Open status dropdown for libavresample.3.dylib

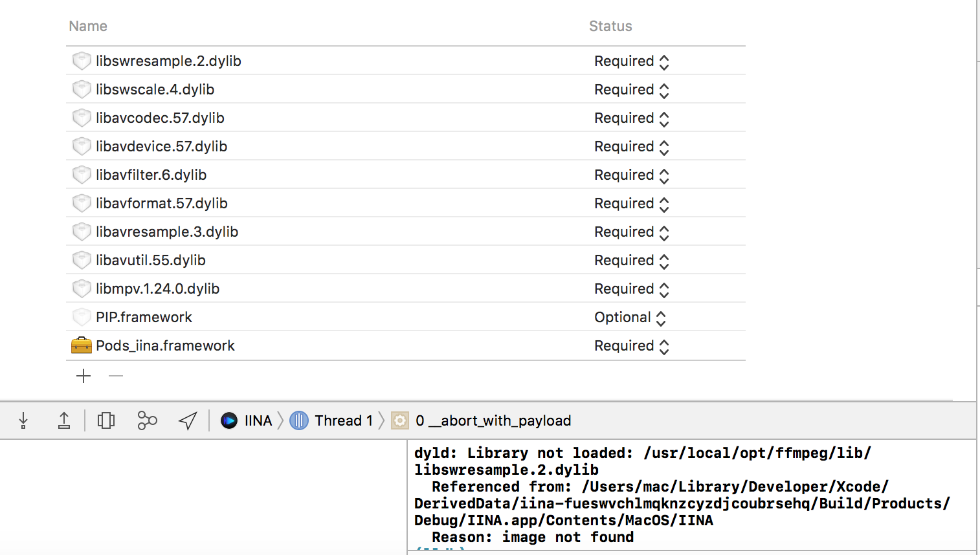[x=632, y=232]
